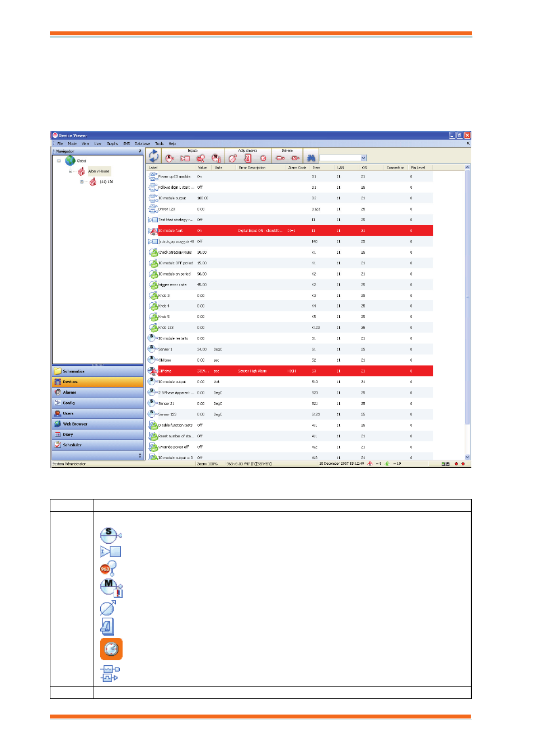Click the sensor icon of Sensor 1 row
534x756 pixels.
coord(152,349)
